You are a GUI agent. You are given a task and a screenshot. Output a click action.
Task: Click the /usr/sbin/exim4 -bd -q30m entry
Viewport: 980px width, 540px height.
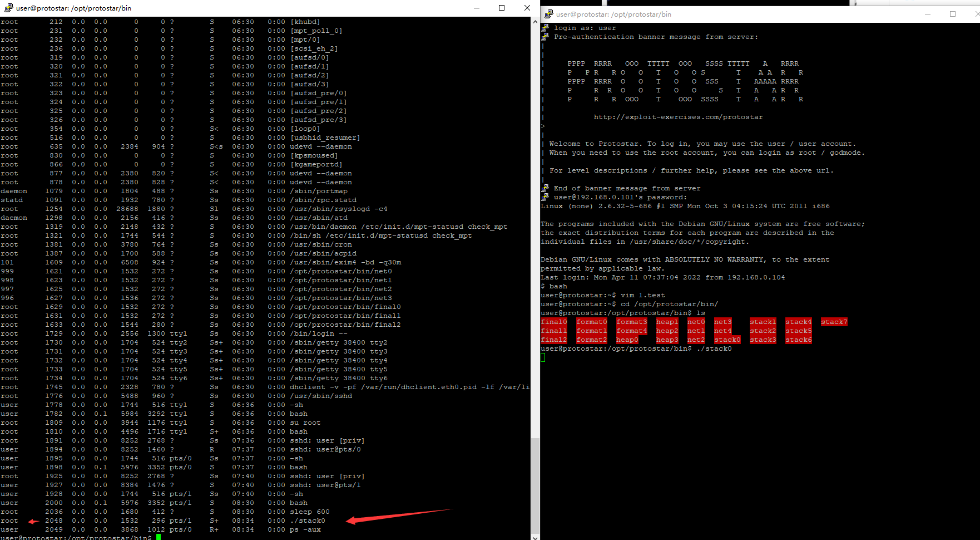point(345,262)
